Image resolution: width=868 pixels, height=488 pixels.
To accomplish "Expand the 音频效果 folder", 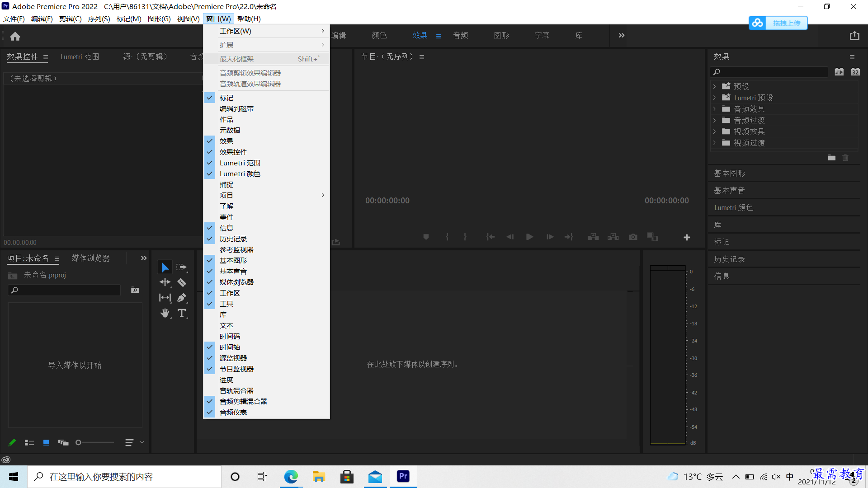I will click(714, 109).
